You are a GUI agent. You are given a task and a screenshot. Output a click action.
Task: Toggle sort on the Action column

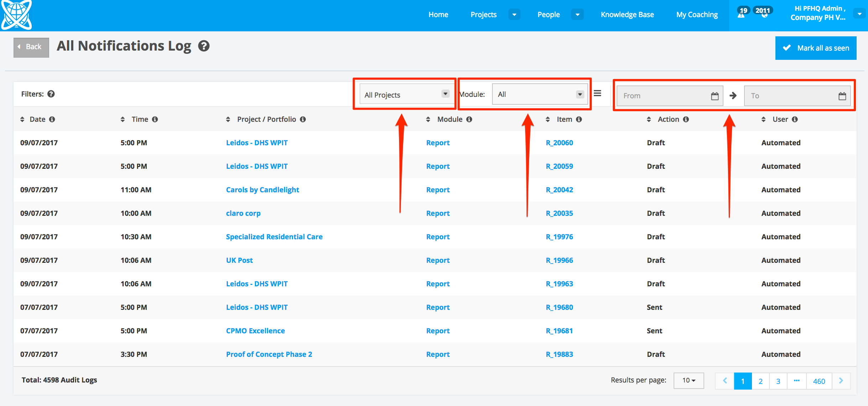click(x=649, y=119)
